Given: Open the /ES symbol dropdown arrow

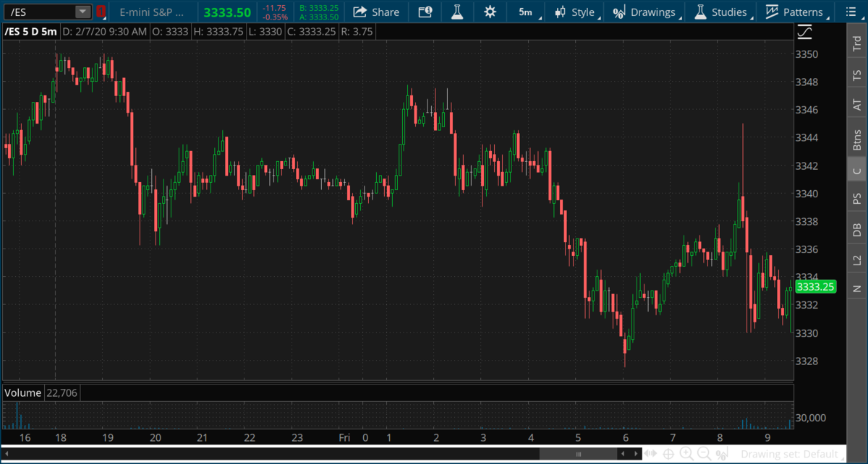Looking at the screenshot, I should pyautogui.click(x=82, y=12).
